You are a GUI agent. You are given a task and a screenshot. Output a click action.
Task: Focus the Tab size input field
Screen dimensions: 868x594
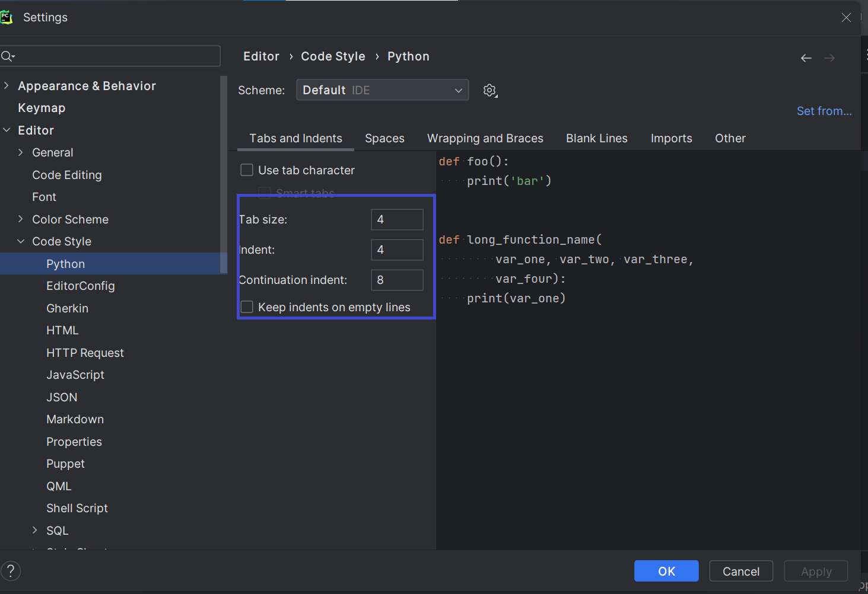pos(397,219)
